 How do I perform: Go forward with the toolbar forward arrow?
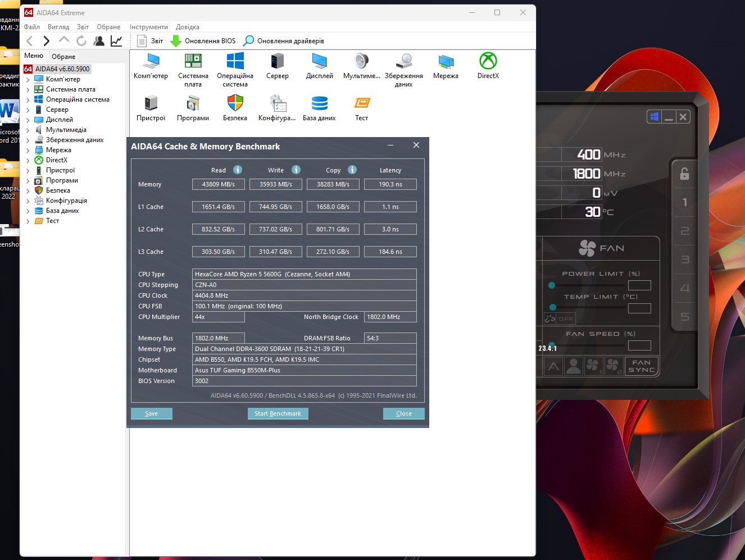47,41
